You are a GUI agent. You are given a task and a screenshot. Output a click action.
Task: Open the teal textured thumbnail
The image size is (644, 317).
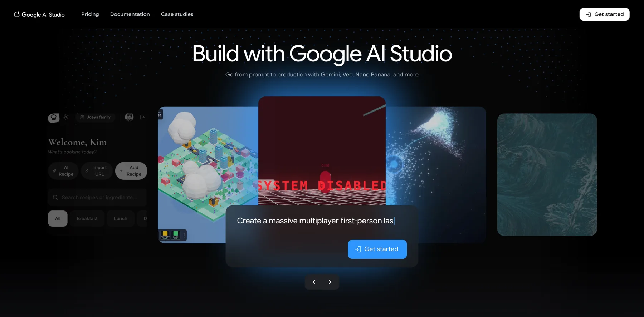click(x=547, y=174)
